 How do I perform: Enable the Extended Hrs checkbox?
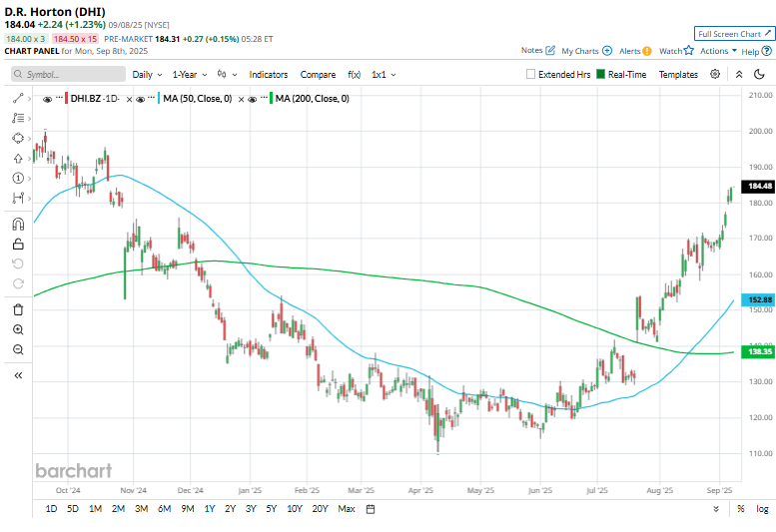(530, 74)
